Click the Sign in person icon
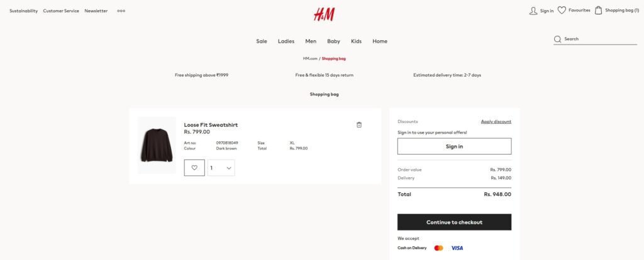644x260 pixels. 533,11
